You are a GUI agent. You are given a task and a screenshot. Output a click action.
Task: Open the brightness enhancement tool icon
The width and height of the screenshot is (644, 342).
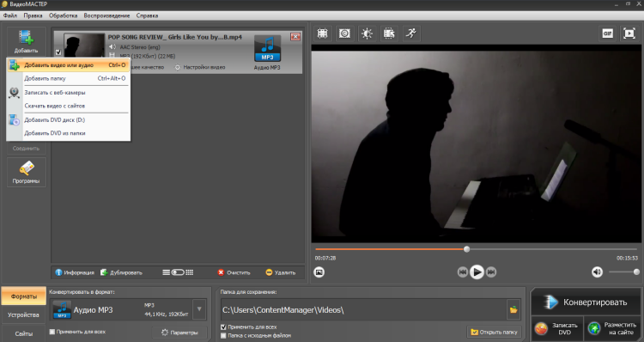pyautogui.click(x=367, y=34)
